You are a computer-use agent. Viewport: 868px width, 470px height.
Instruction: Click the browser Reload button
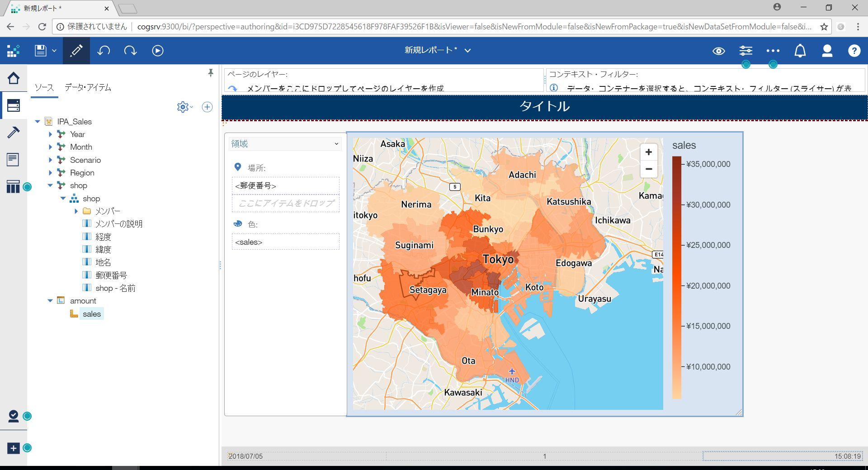point(42,27)
